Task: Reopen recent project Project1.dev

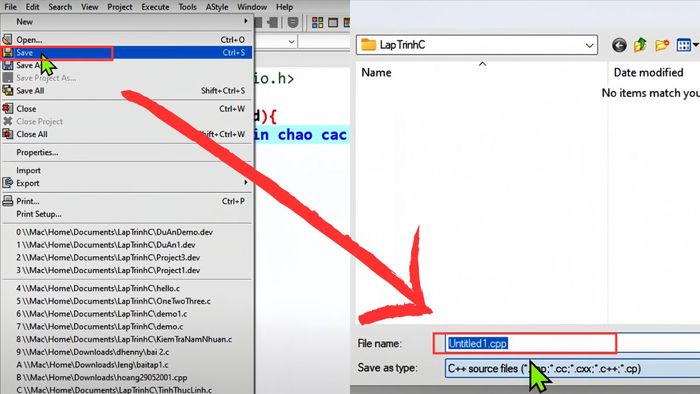Action: pos(126,270)
